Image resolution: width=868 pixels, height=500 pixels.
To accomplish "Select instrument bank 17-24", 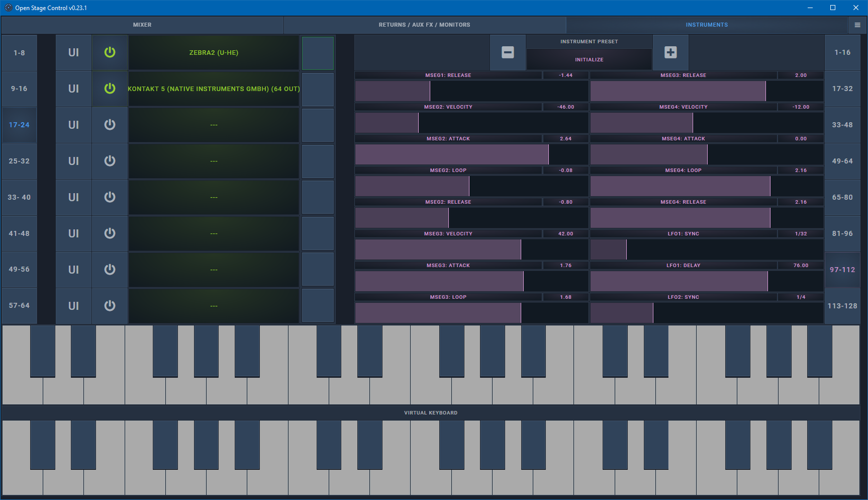I will [x=19, y=125].
